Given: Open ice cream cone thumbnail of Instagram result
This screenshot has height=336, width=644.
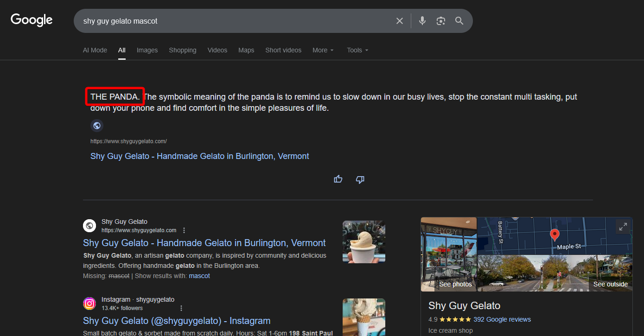Looking at the screenshot, I should 364,317.
